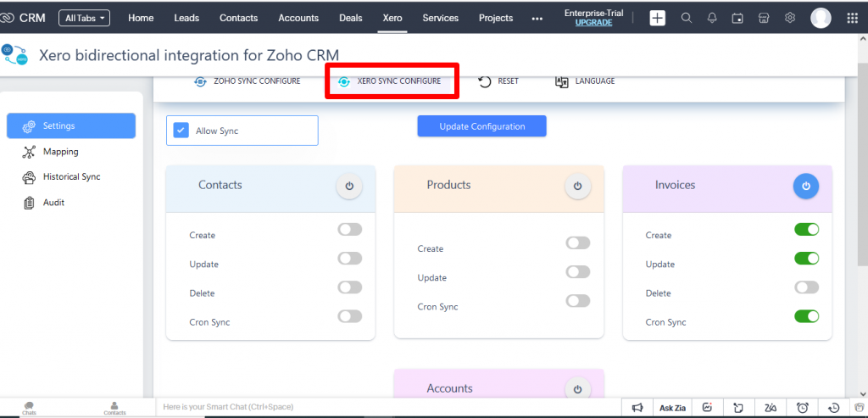The height and width of the screenshot is (418, 868).
Task: Open the All Tabs dropdown
Action: coord(84,19)
